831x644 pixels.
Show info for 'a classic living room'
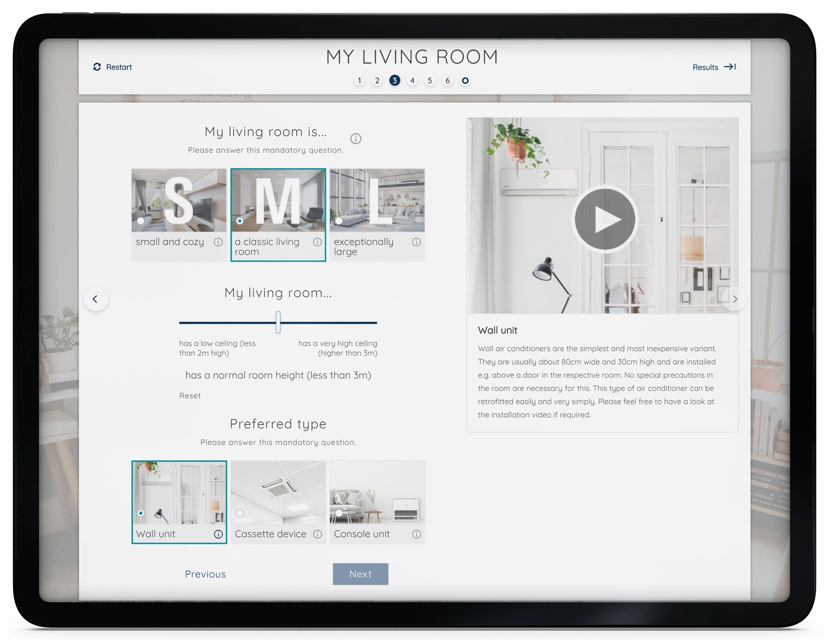point(317,242)
